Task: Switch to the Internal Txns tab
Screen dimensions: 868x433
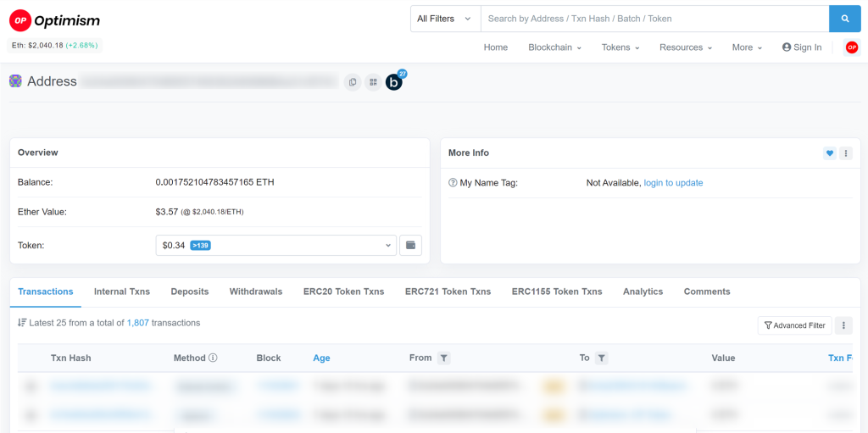Action: pos(122,291)
